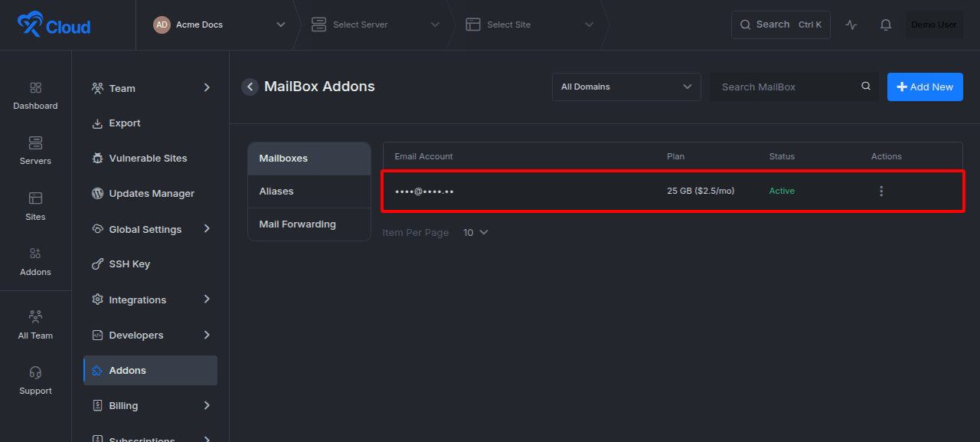Screen dimensions: 980x442
Task: Click the server icon beside Select Server
Action: point(319,25)
